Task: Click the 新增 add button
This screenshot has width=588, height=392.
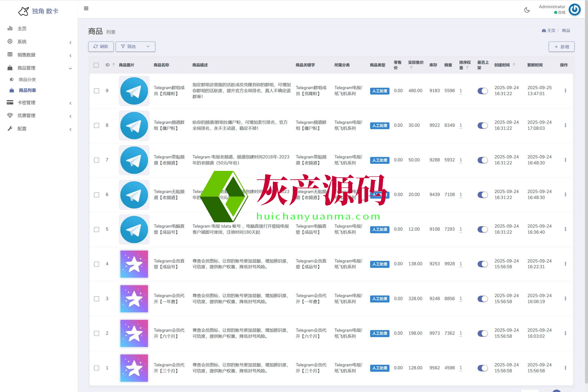Action: click(561, 47)
